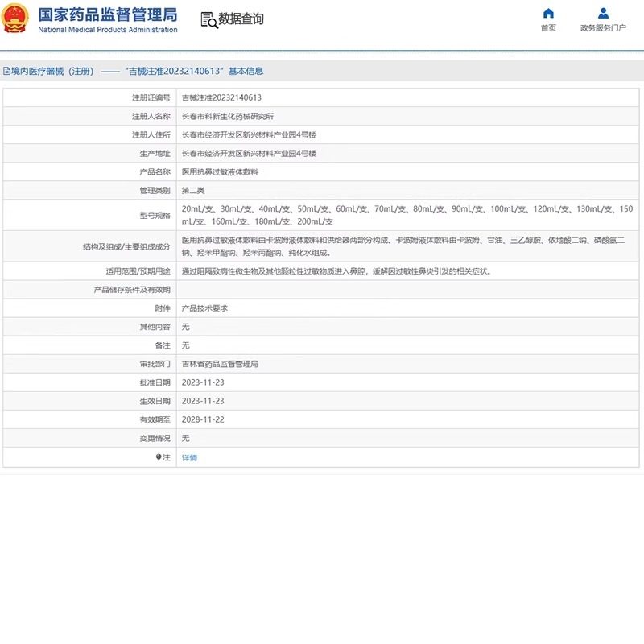The image size is (644, 644).
Task: Click the 备注 value 无
Action: point(186,345)
